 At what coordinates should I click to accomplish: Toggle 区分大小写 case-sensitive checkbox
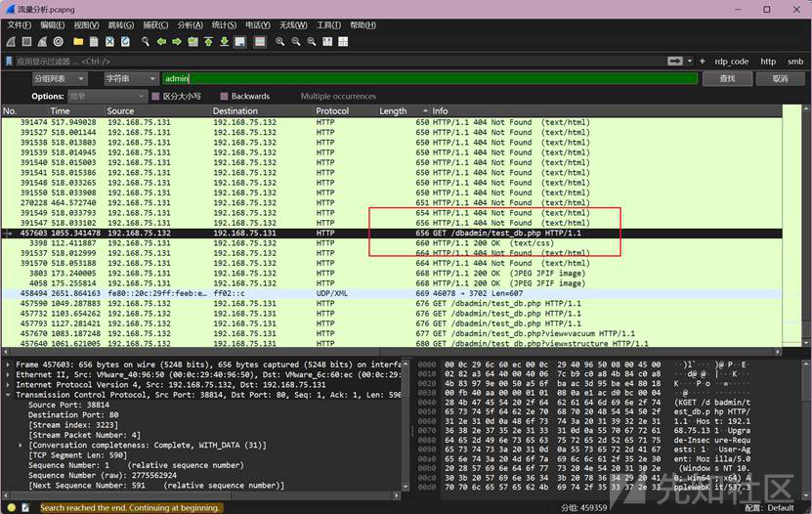(x=155, y=97)
